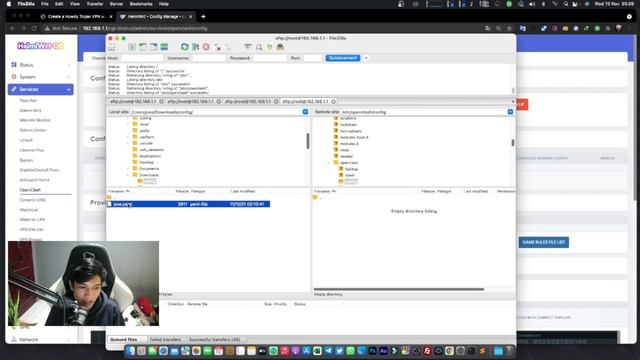Switch to the Queued files tab

point(124,340)
